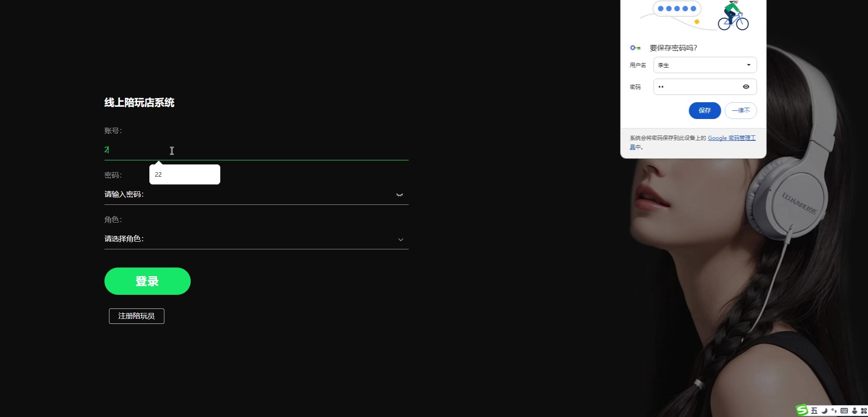Open the Sogou user account icon
Image resolution: width=868 pixels, height=417 pixels.
(854, 411)
